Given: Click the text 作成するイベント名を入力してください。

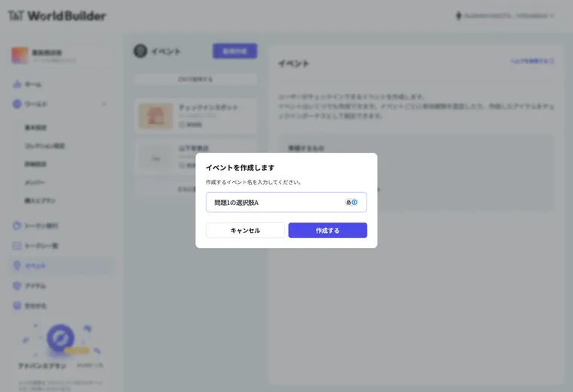Looking at the screenshot, I should coord(253,182).
